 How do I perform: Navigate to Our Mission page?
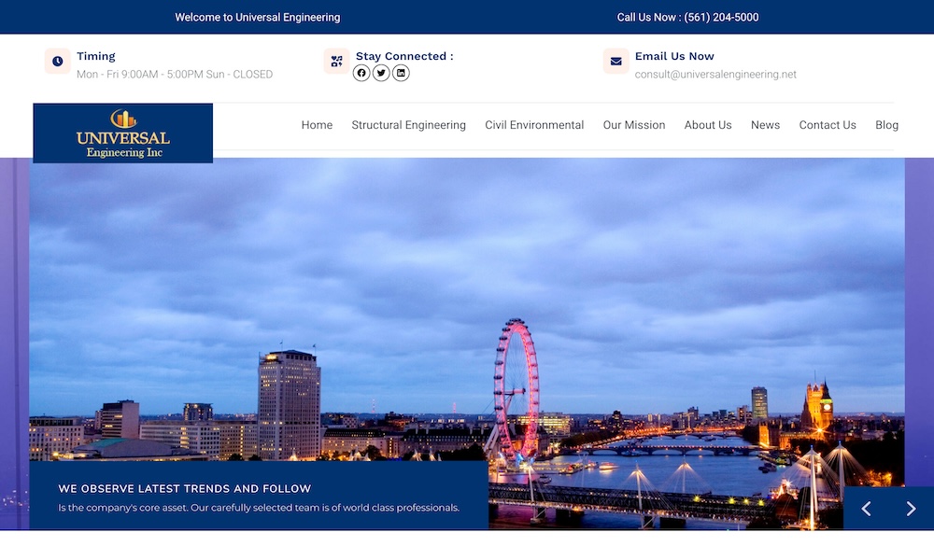click(x=634, y=125)
